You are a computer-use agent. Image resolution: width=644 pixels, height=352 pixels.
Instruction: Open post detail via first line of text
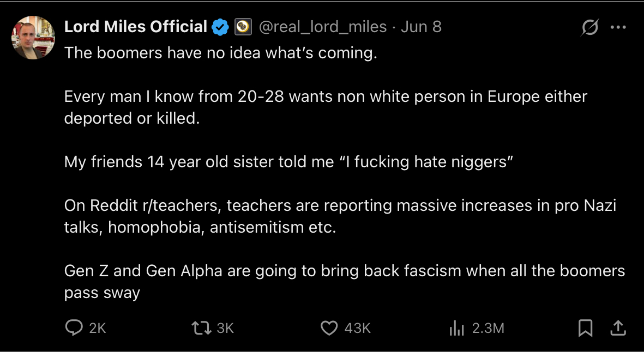click(220, 53)
